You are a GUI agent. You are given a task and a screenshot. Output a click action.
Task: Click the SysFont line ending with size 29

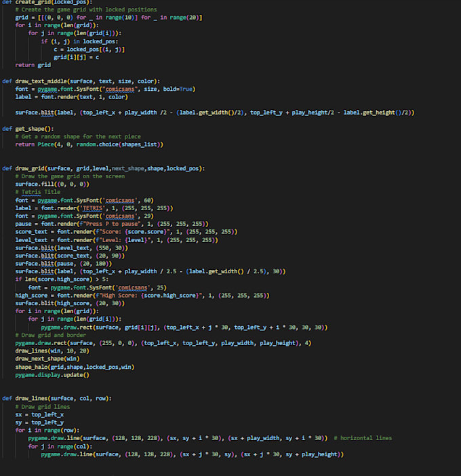pyautogui.click(x=84, y=216)
